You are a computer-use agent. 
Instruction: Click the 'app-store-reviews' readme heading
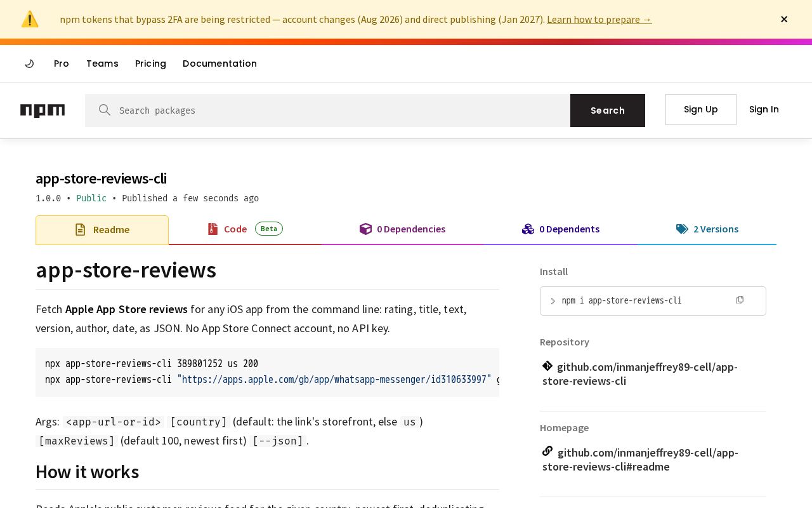[126, 270]
